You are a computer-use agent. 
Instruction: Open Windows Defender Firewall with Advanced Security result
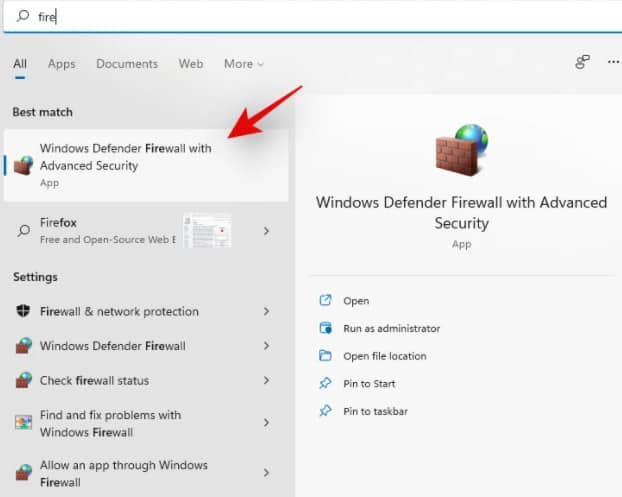click(125, 165)
